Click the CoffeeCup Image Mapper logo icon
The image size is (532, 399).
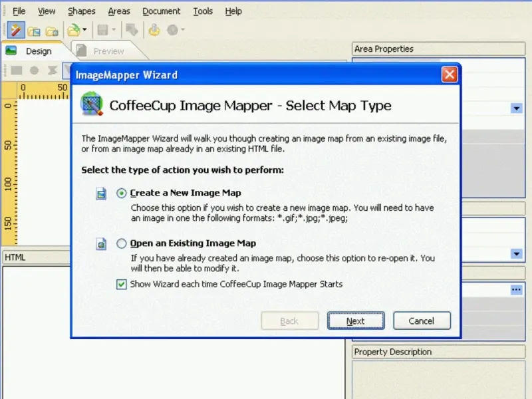point(92,104)
